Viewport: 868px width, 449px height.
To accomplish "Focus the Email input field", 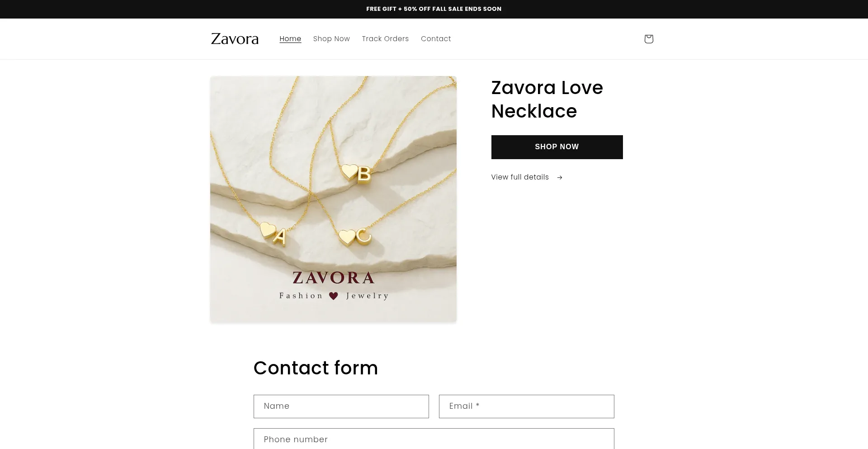I will pos(527,406).
